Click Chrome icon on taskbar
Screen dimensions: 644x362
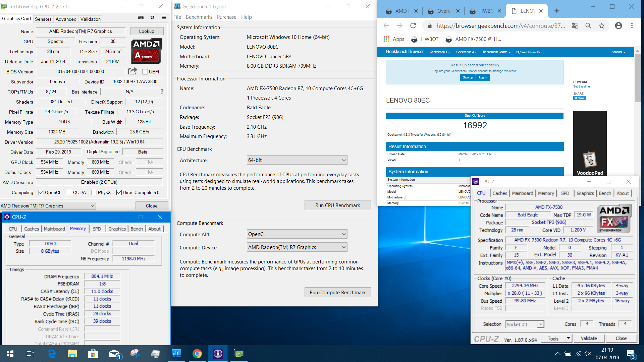pyautogui.click(x=197, y=354)
